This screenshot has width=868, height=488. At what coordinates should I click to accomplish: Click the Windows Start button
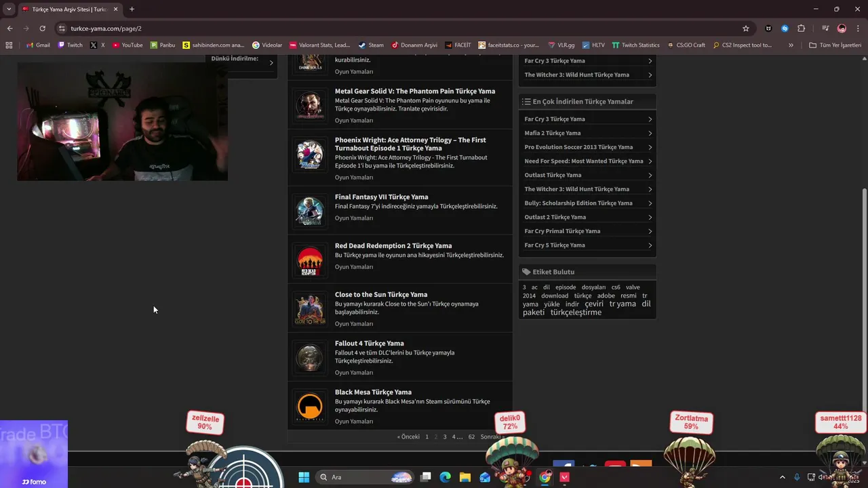pos(304,477)
